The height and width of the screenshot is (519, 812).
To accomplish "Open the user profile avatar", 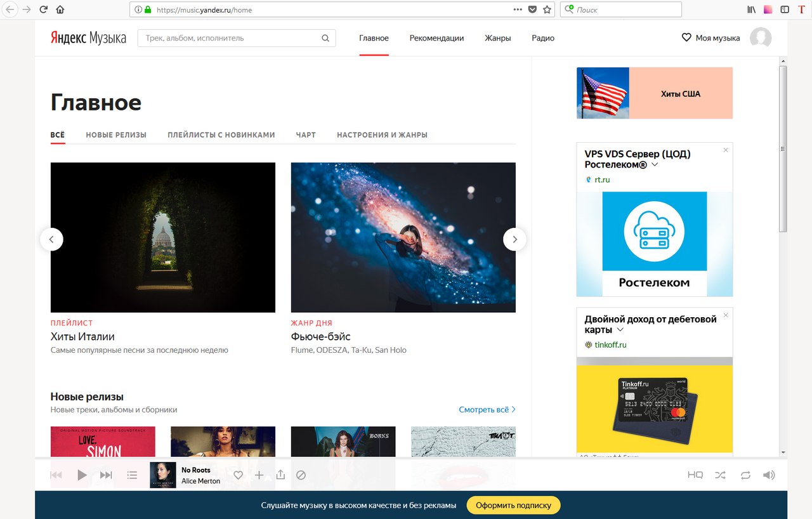I will [x=761, y=38].
